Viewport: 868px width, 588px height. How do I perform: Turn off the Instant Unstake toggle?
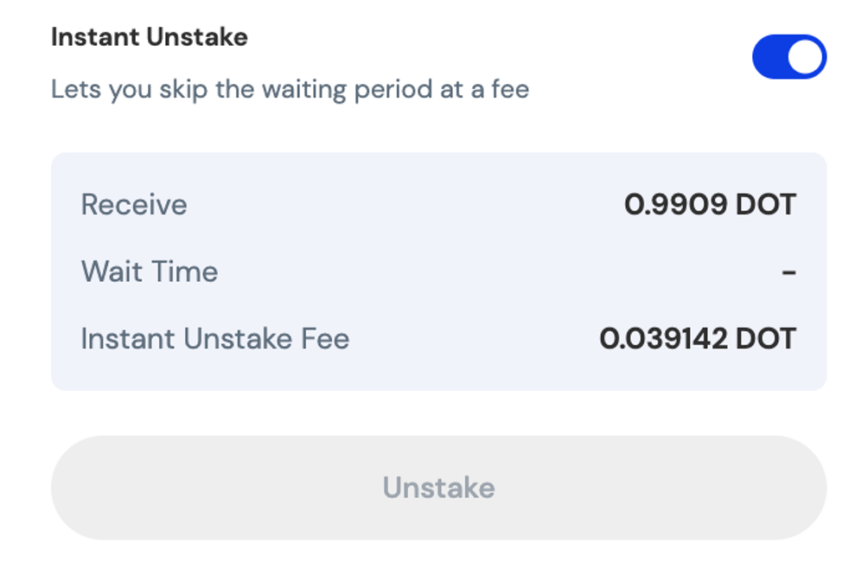pos(789,57)
